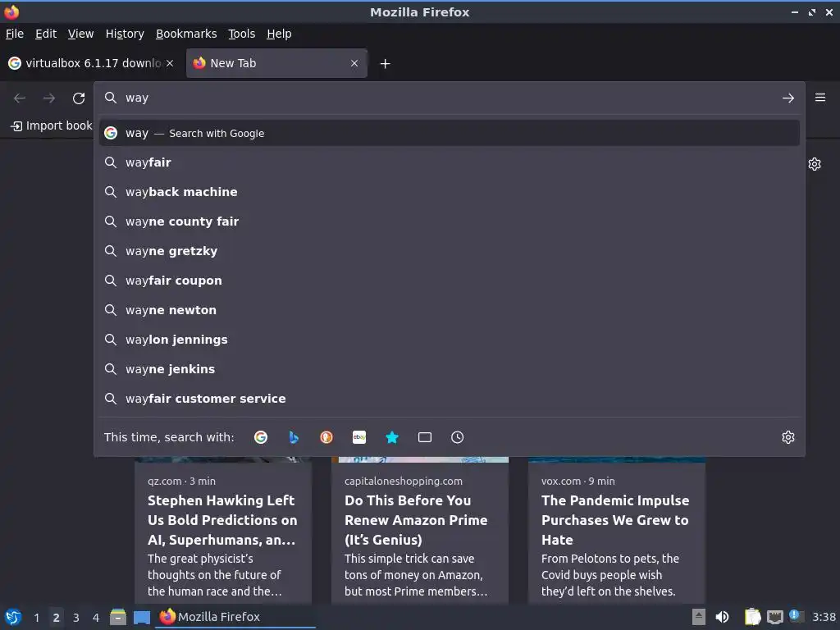Search this time with Bing icon
The width and height of the screenshot is (840, 630).
click(x=294, y=437)
